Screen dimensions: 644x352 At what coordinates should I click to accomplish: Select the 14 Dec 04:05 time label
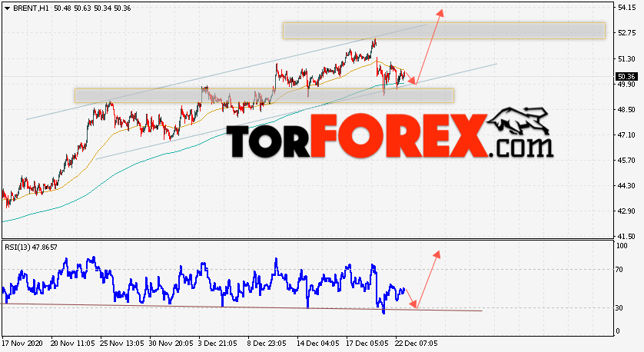click(318, 343)
